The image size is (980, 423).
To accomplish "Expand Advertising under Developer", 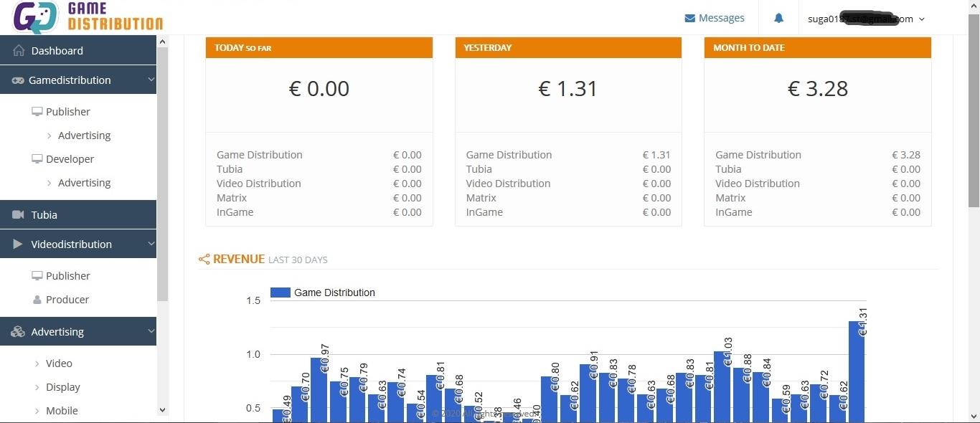I will pyautogui.click(x=84, y=183).
